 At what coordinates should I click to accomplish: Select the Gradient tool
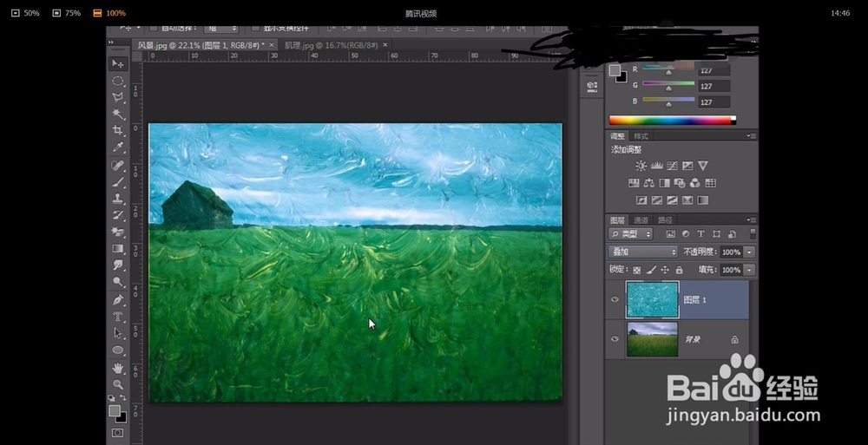click(x=118, y=248)
